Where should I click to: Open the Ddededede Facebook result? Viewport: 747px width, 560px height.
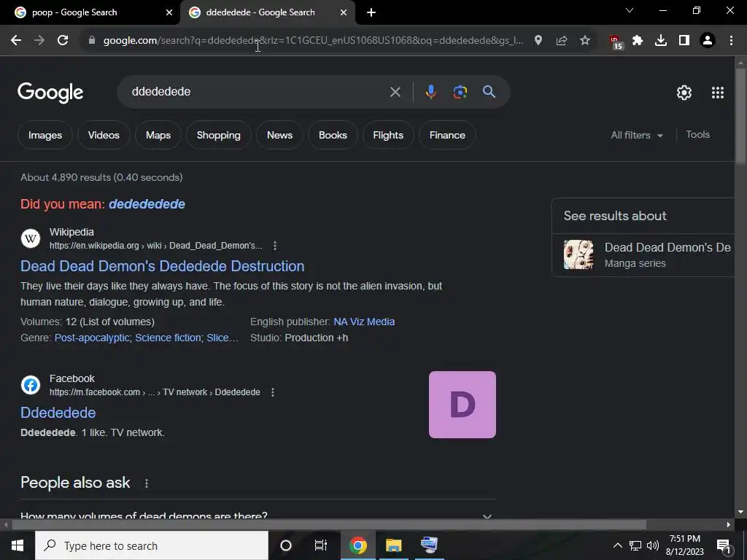(58, 413)
